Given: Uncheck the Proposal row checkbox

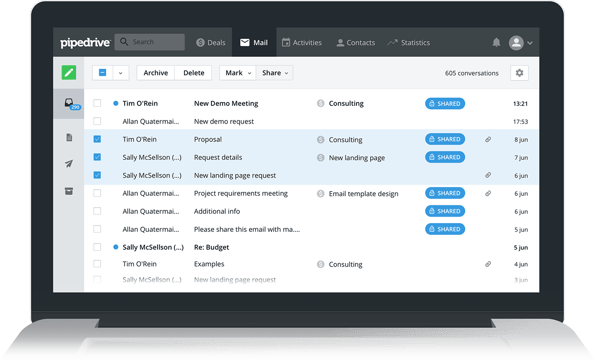Looking at the screenshot, I should (97, 139).
